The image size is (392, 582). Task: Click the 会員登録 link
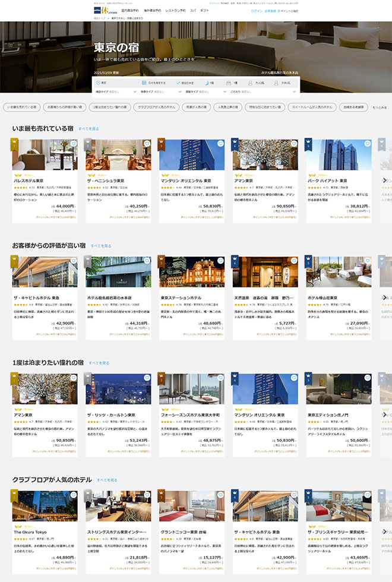click(x=270, y=11)
